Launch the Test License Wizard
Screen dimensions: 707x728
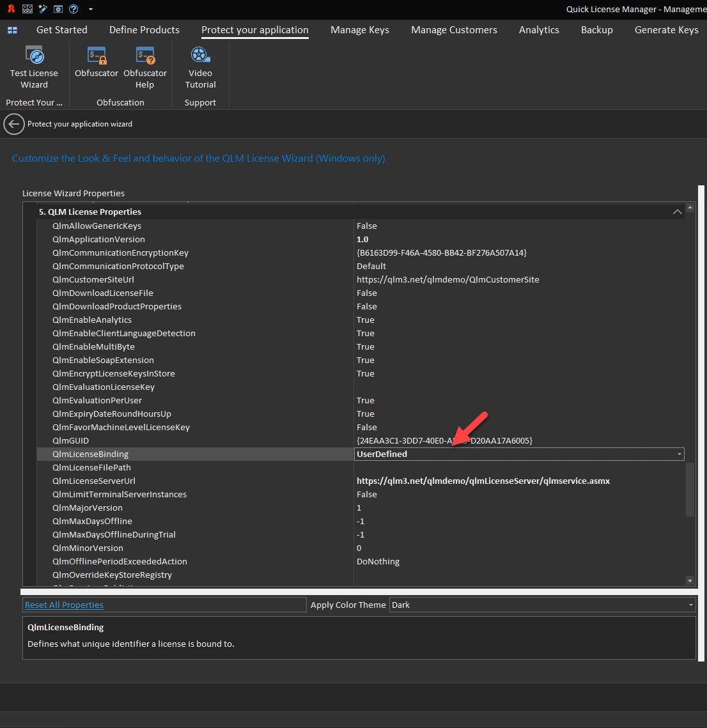point(34,68)
